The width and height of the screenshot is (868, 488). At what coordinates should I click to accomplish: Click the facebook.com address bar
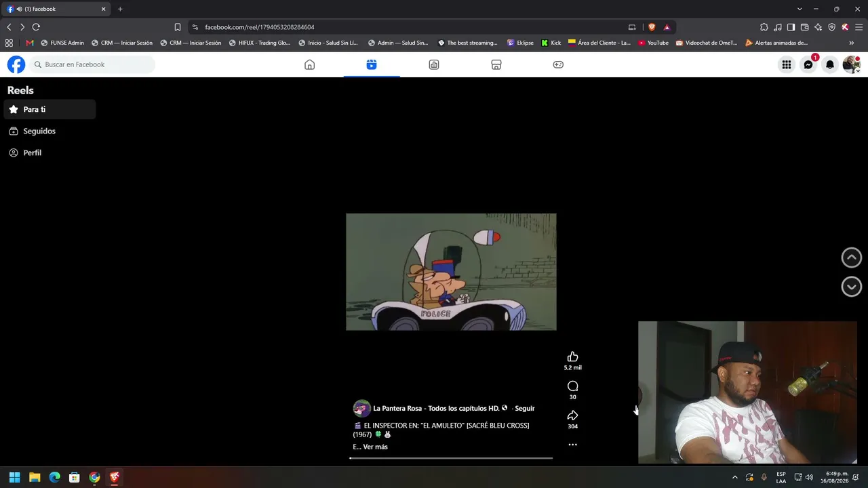point(407,27)
